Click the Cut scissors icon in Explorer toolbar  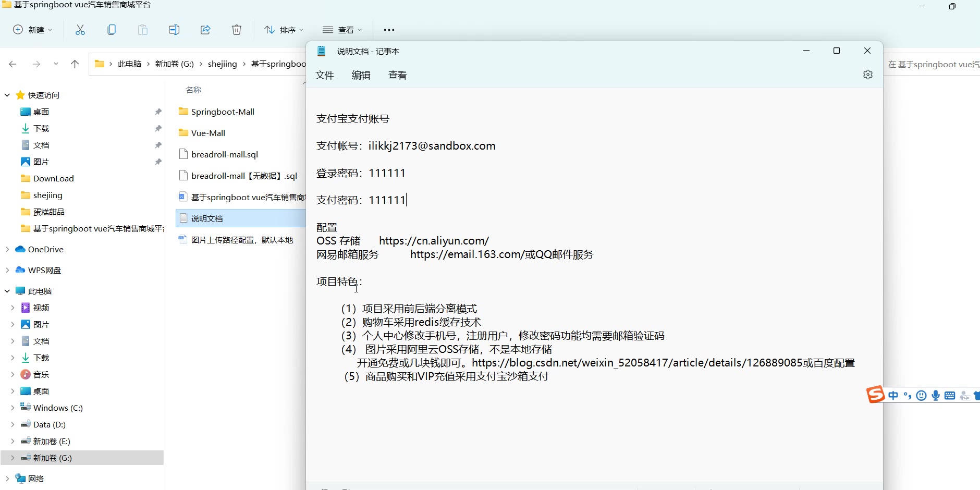[80, 30]
